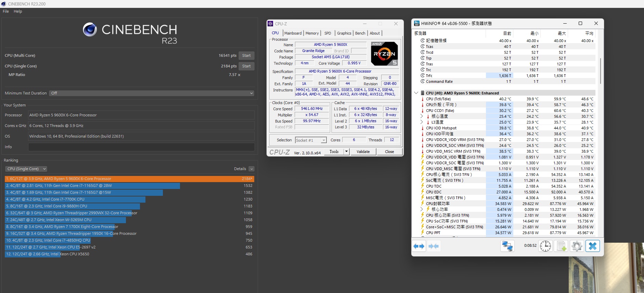
Task: Expand the L3溫度 row in HWiNFO
Action: coord(422,122)
